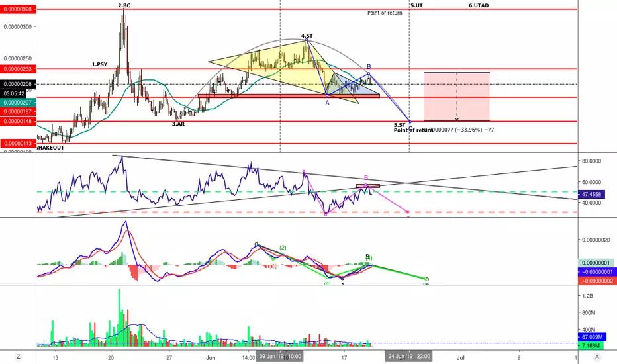This screenshot has height=364, width=617.
Task: Select the 4.ST text annotation
Action: [307, 36]
